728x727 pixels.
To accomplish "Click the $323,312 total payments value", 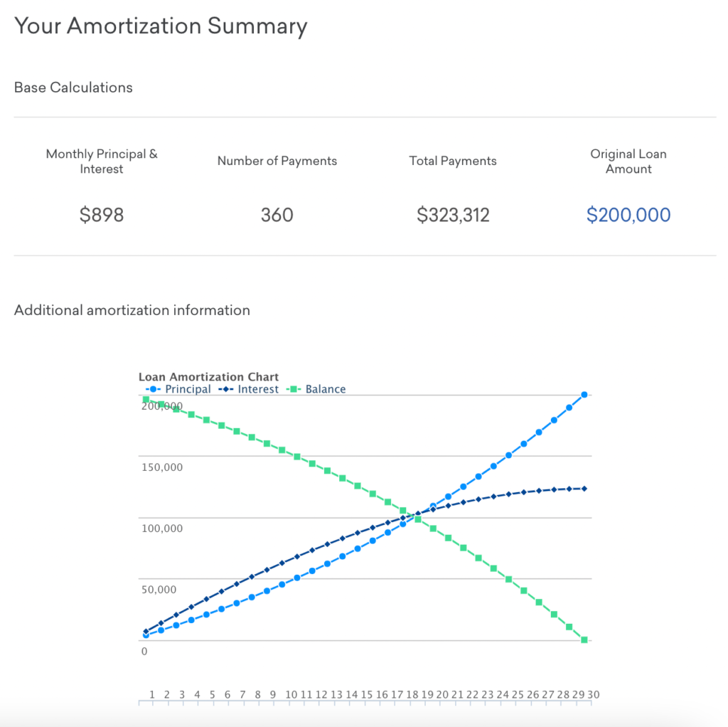I will click(x=453, y=215).
